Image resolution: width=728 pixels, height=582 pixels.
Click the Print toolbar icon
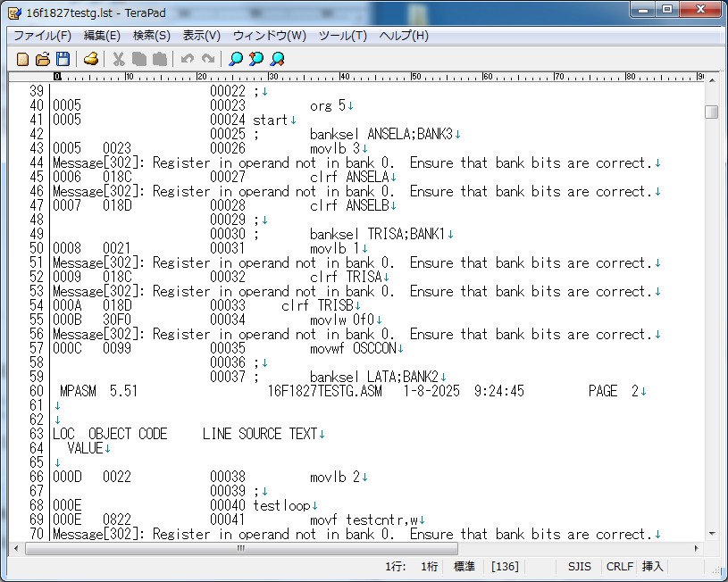(91, 59)
